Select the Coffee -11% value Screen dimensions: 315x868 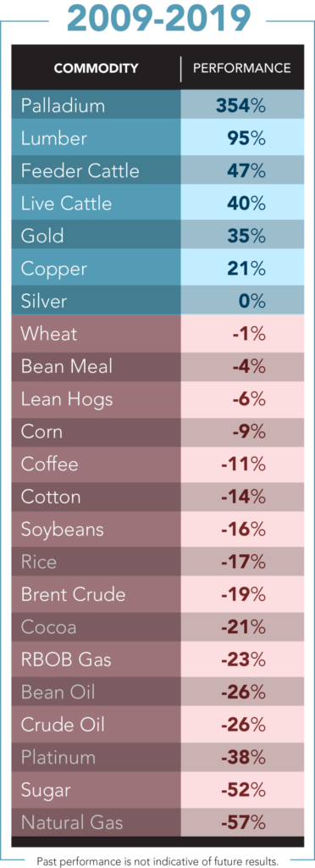pos(243,464)
